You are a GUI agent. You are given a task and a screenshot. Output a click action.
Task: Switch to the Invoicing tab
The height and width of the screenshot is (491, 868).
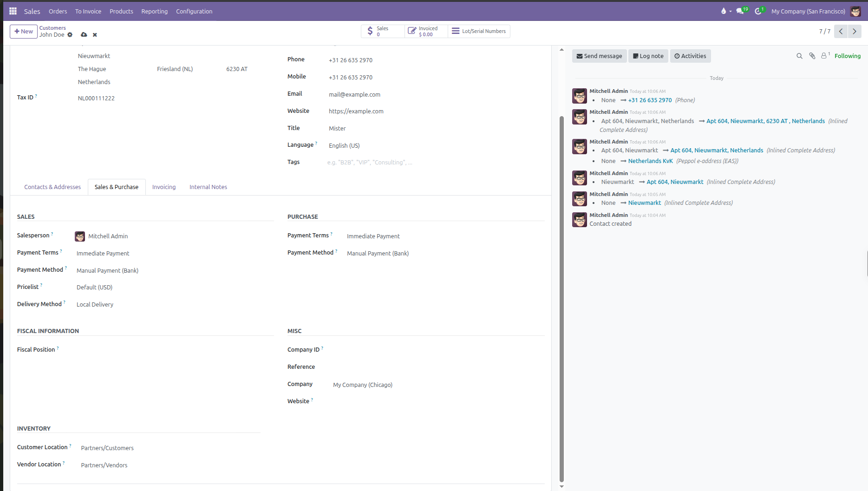click(x=164, y=187)
